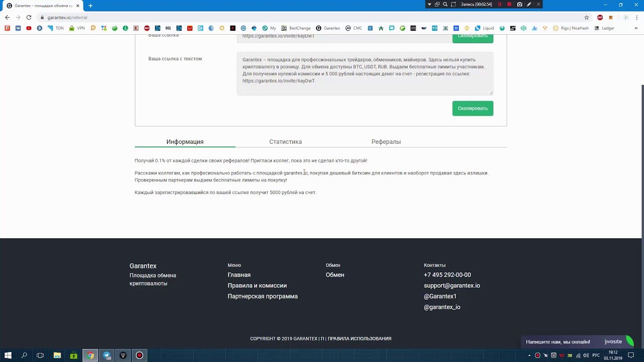
Task: Open the @Garantex1 contact link
Action: click(x=440, y=297)
